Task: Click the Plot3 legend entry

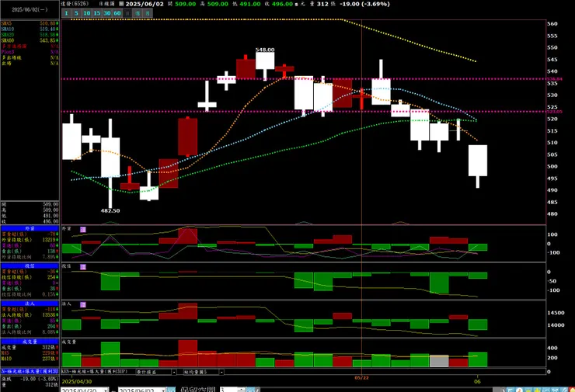Action: click(x=30, y=52)
